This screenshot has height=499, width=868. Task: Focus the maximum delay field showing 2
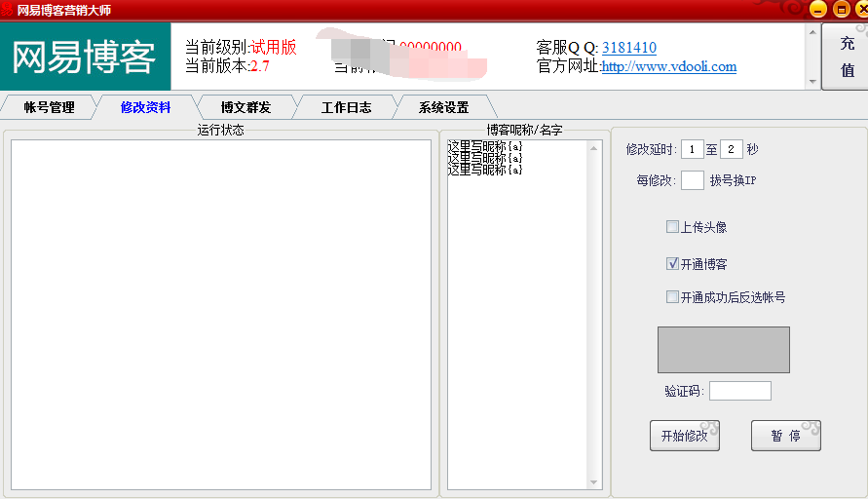point(732,149)
